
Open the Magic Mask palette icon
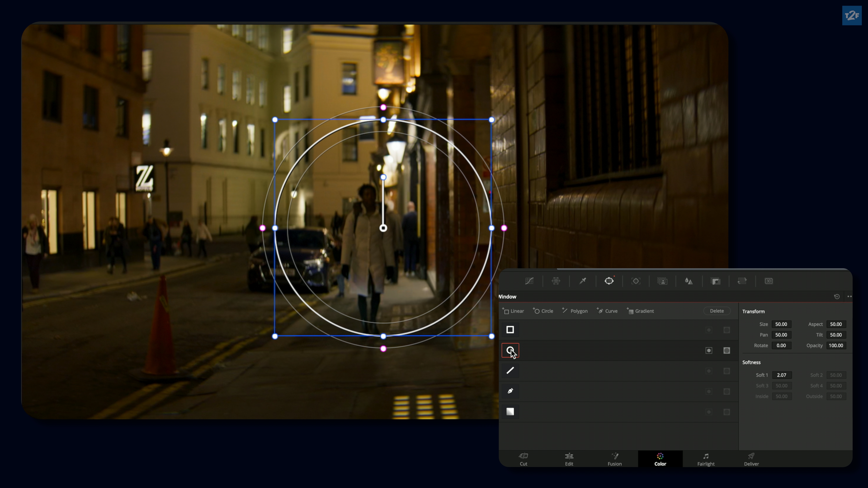(663, 281)
